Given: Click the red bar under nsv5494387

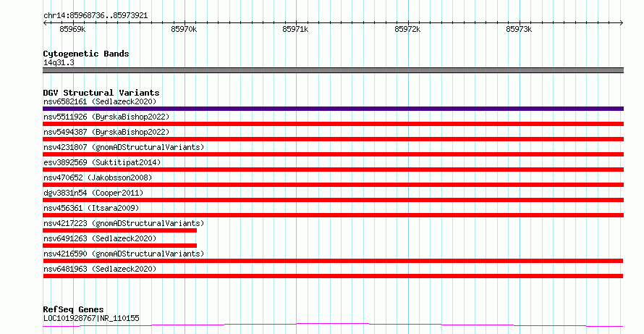Looking at the screenshot, I should click(333, 139).
